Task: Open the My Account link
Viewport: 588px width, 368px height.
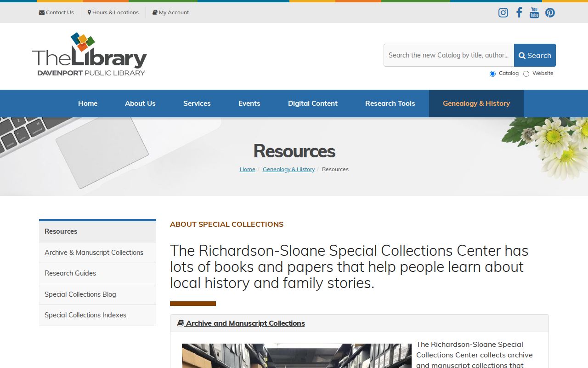Action: (170, 12)
